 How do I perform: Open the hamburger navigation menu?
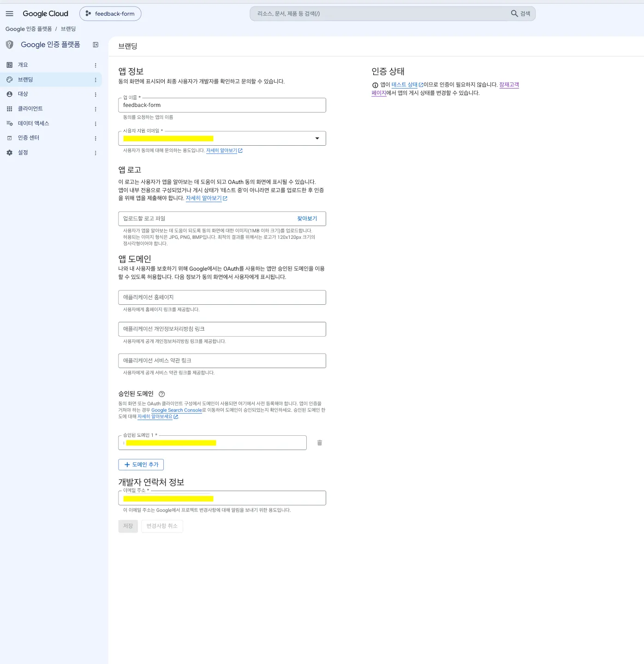point(9,14)
